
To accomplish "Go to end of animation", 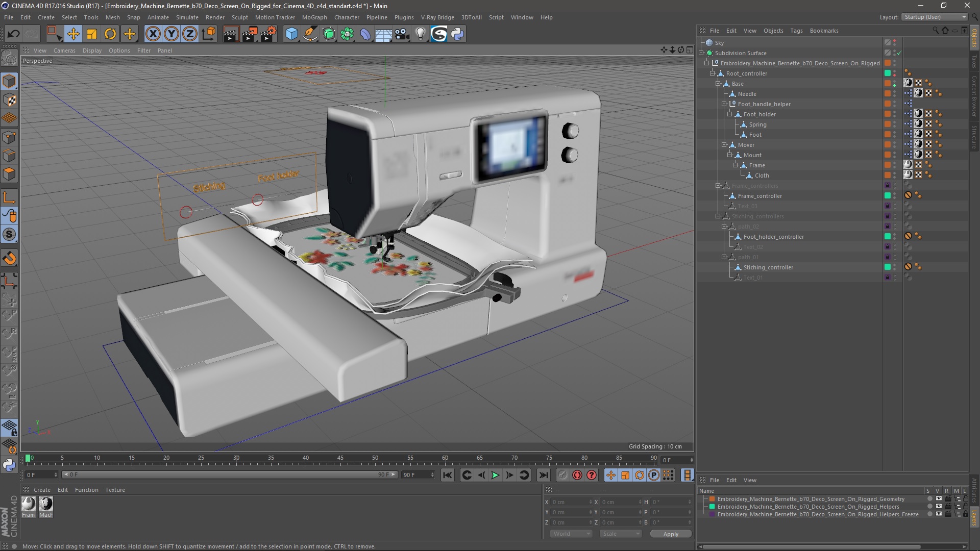I will 544,475.
